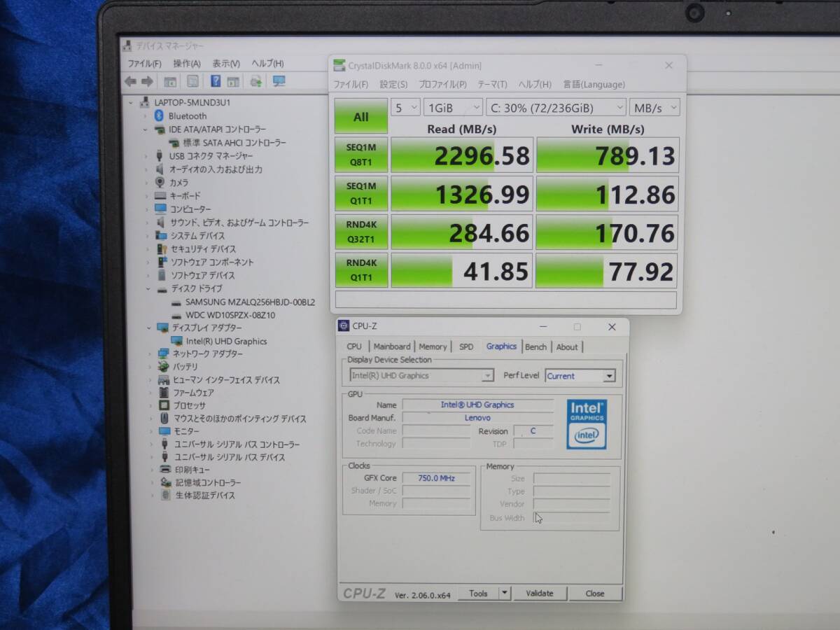This screenshot has height=630, width=840.
Task: Click the green All benchmark button
Action: pos(360,116)
